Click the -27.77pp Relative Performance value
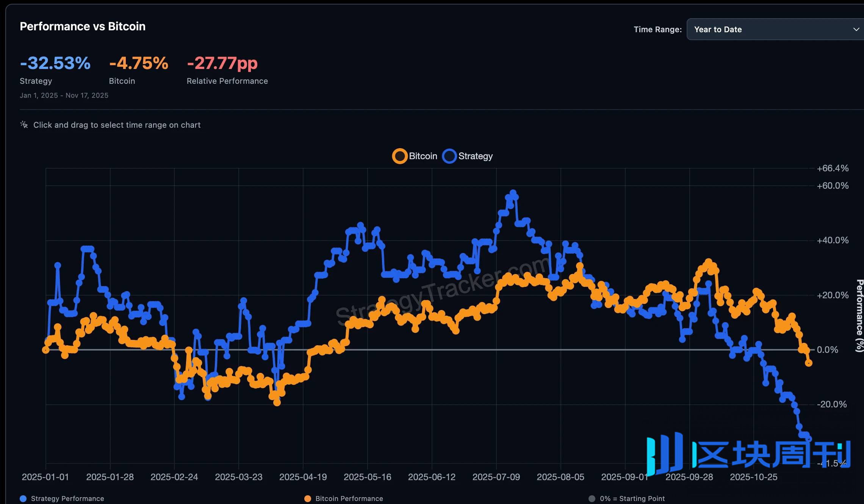The image size is (864, 504). 223,63
